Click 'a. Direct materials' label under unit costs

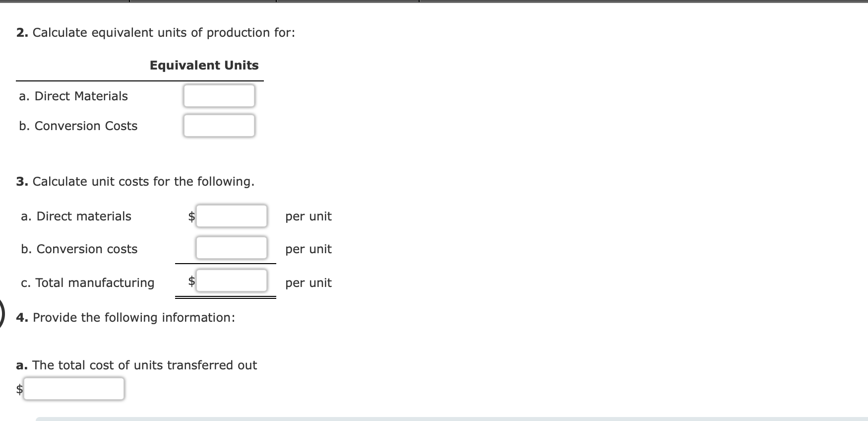pos(76,216)
